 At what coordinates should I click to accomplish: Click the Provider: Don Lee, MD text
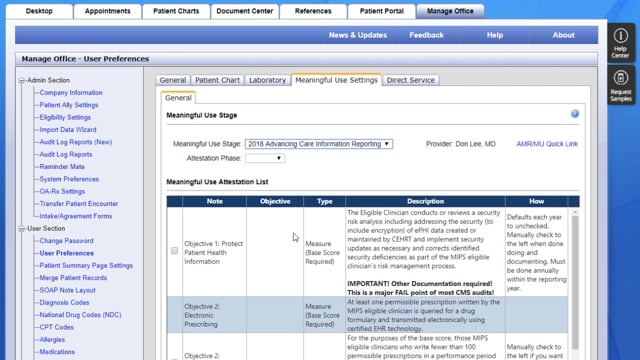click(x=461, y=144)
